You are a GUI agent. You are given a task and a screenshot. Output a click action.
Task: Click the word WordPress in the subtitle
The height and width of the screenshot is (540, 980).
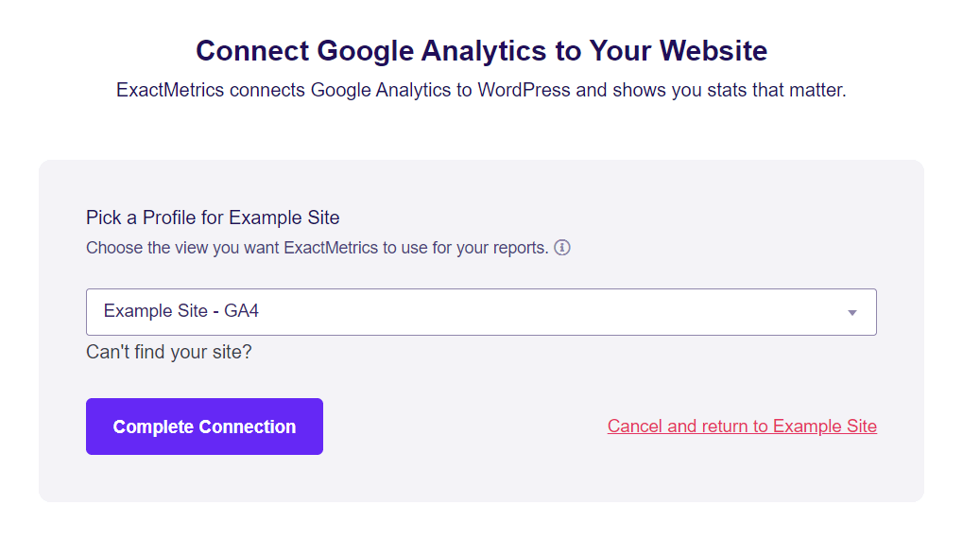coord(524,90)
